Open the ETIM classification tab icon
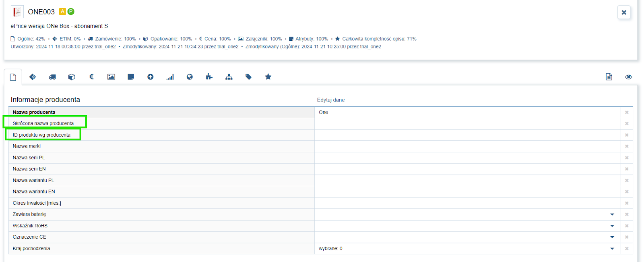Image resolution: width=644 pixels, height=262 pixels. point(33,77)
